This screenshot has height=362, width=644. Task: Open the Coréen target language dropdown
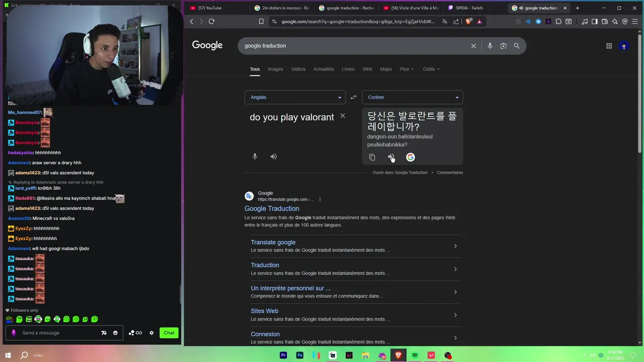pyautogui.click(x=412, y=97)
